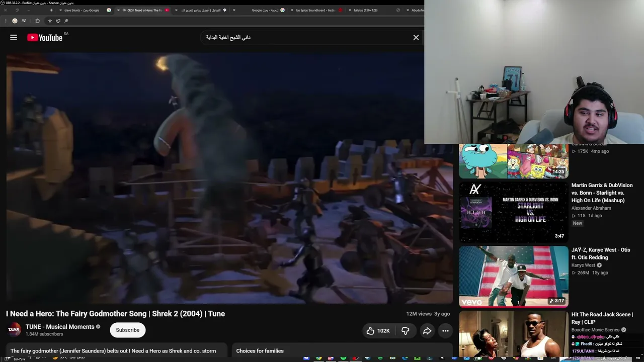
Task: Click the 175K 4mo ago view count
Action: (x=591, y=151)
